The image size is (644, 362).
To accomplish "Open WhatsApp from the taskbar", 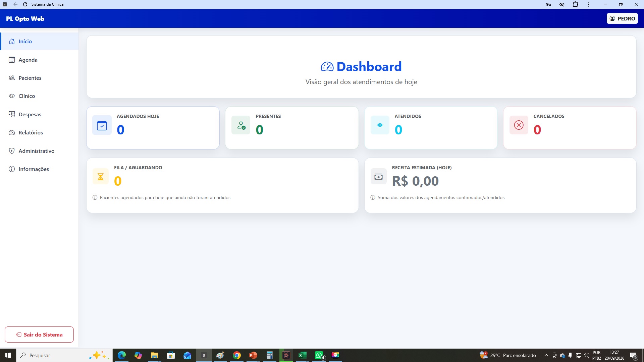I will (319, 355).
